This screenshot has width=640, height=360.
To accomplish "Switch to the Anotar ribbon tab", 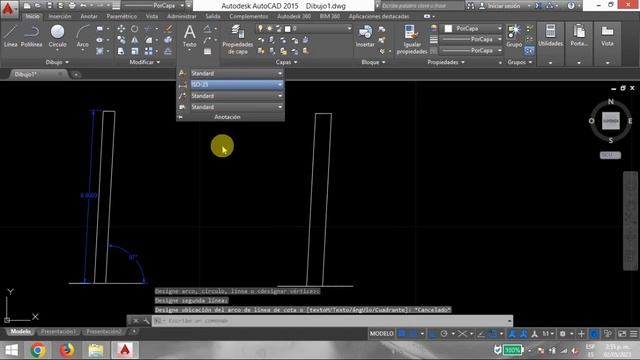I will 89,16.
